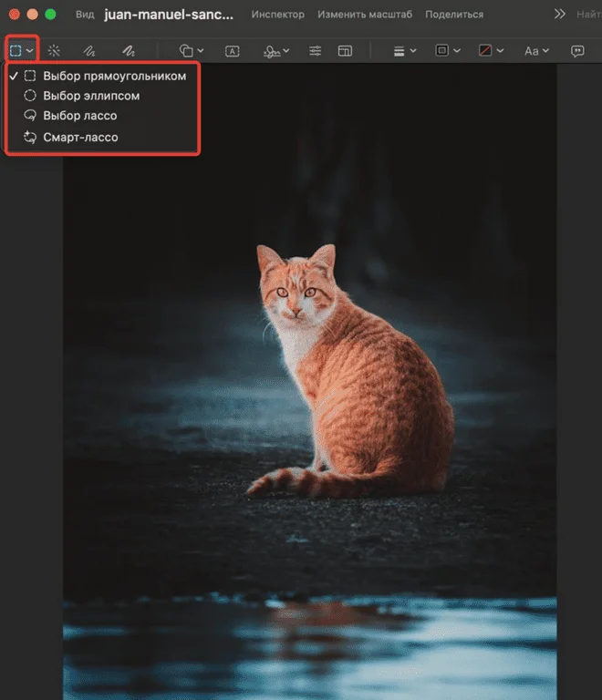Click the Adjust Size tool icon
This screenshot has height=700, width=602.
345,51
